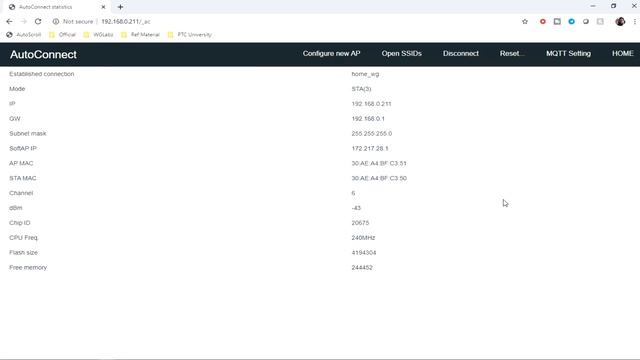Click the Subnet mask label

[x=27, y=134]
